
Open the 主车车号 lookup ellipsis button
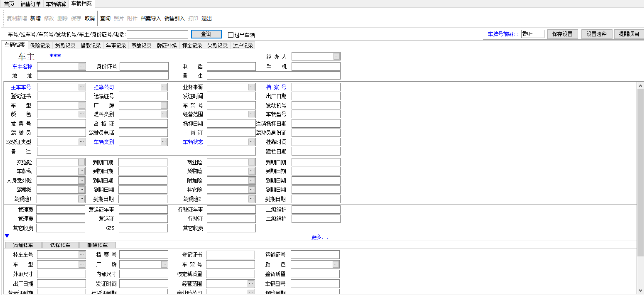pos(82,87)
